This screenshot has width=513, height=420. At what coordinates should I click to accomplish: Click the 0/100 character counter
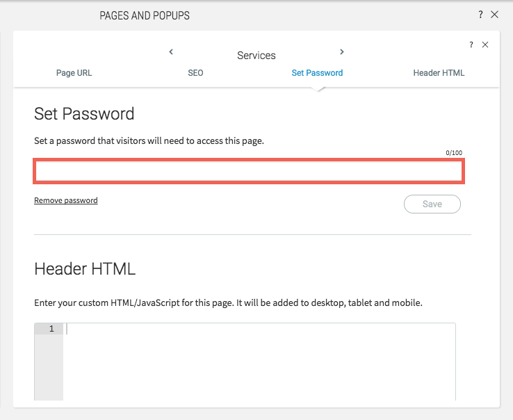454,152
